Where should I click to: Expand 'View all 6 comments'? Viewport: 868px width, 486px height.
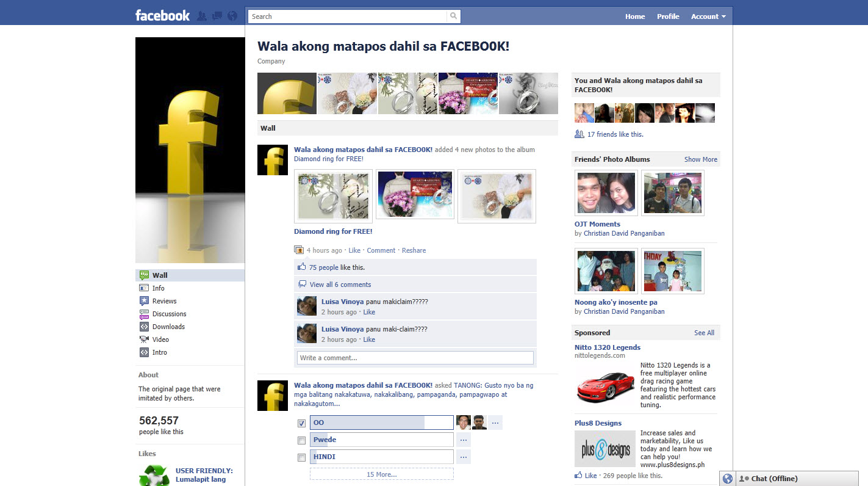(340, 285)
